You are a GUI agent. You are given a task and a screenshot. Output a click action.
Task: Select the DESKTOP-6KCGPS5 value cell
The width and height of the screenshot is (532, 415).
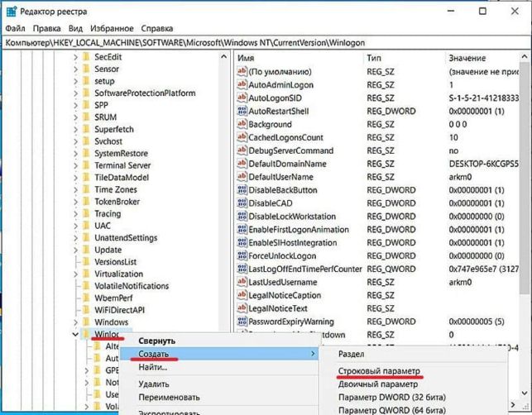pos(483,164)
